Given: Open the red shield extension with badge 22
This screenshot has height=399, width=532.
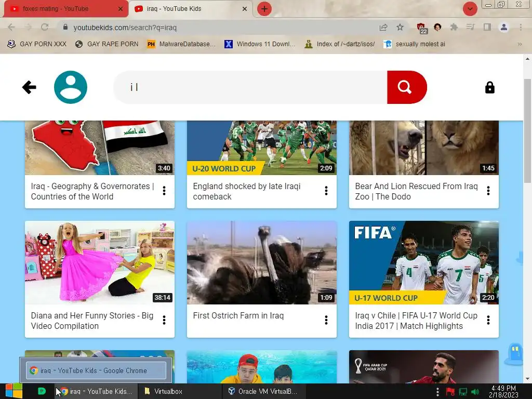Looking at the screenshot, I should coord(421,28).
